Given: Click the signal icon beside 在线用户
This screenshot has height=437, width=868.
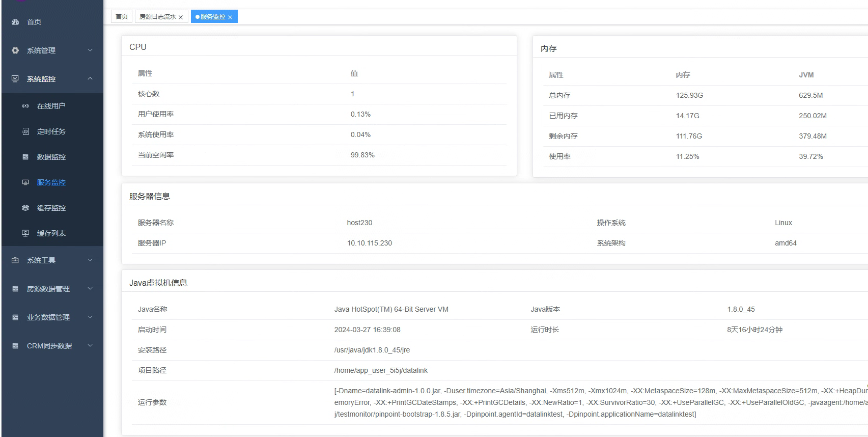Looking at the screenshot, I should [25, 106].
